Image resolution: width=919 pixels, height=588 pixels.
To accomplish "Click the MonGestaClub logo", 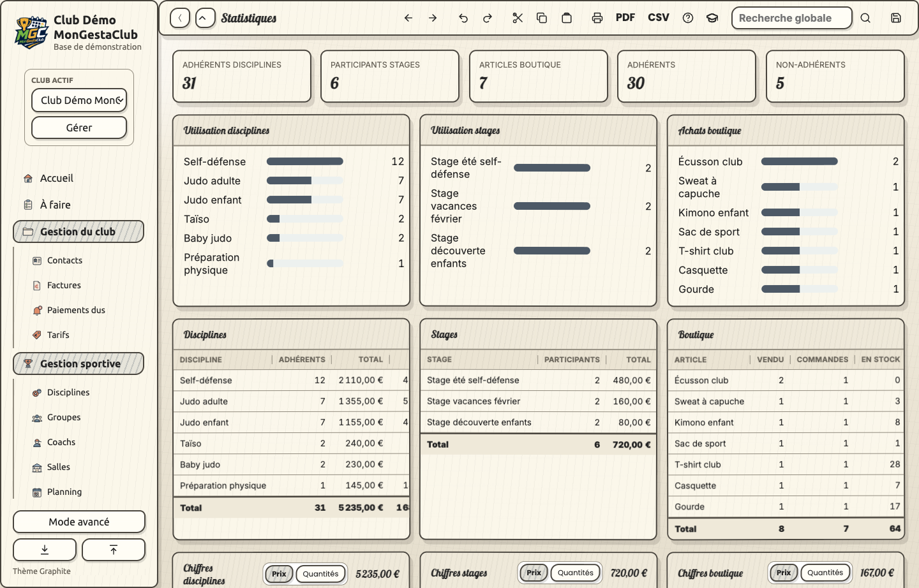I will point(31,33).
